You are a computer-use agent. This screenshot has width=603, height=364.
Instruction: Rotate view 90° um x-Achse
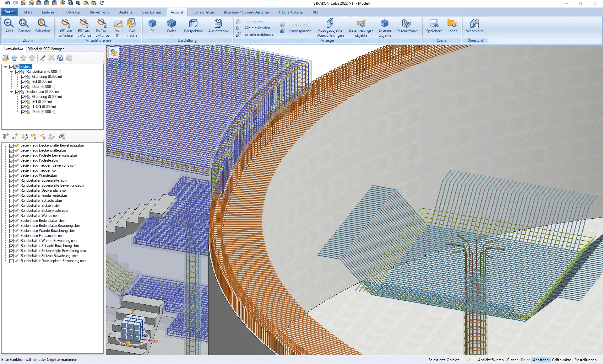66,28
